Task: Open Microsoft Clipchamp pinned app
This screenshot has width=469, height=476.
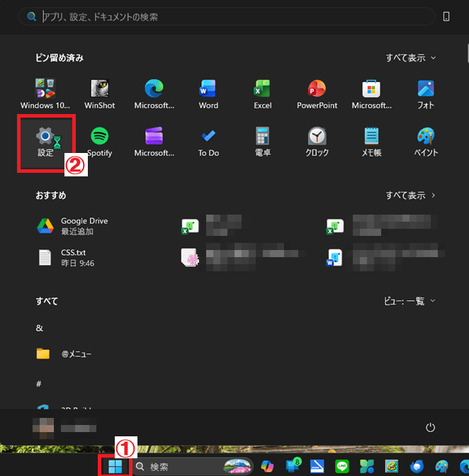Action: coord(154,142)
